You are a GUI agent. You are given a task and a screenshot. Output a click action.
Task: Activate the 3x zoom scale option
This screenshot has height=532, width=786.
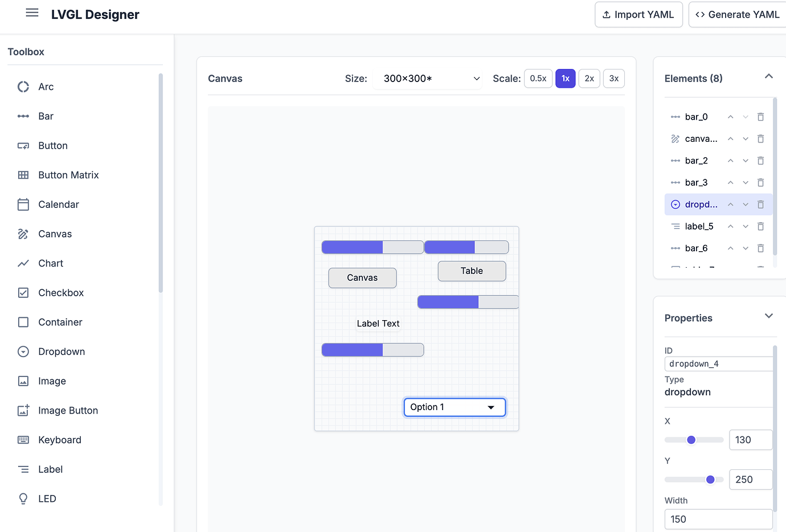pos(613,78)
